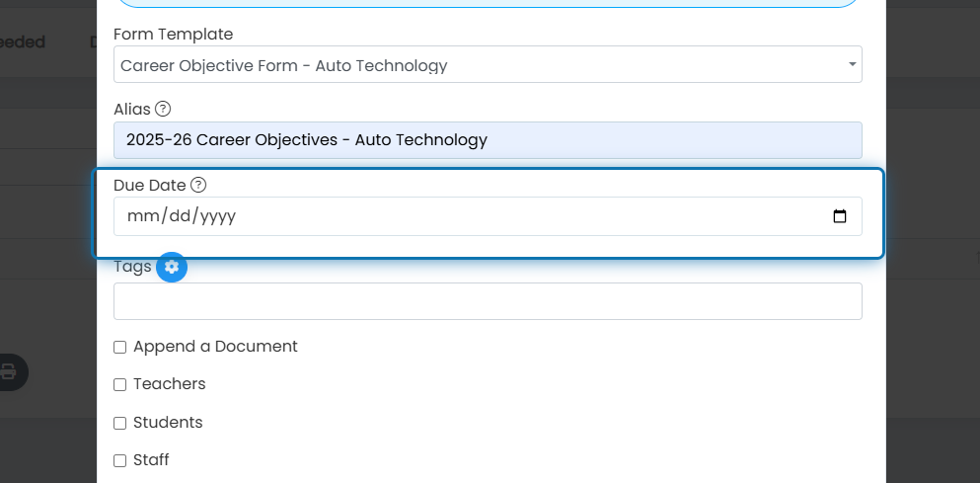Click the dark print icon at left edge

9,372
